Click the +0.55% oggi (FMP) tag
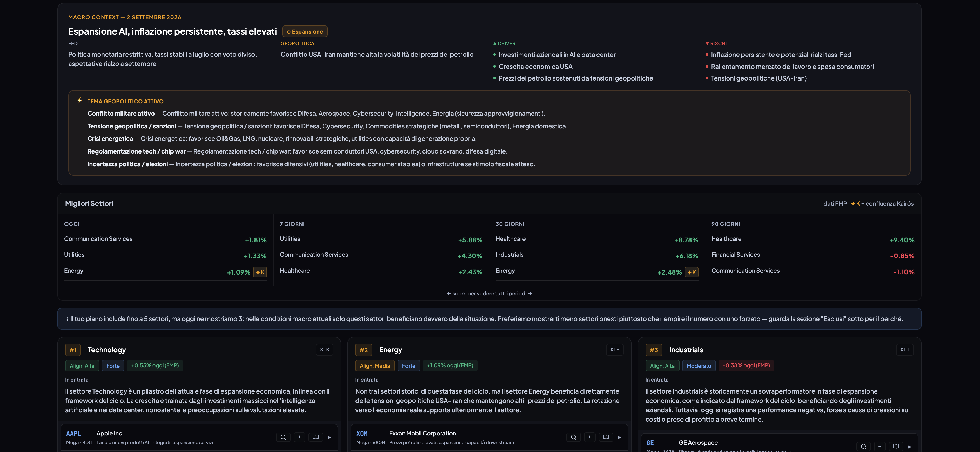The height and width of the screenshot is (452, 980). click(x=155, y=366)
